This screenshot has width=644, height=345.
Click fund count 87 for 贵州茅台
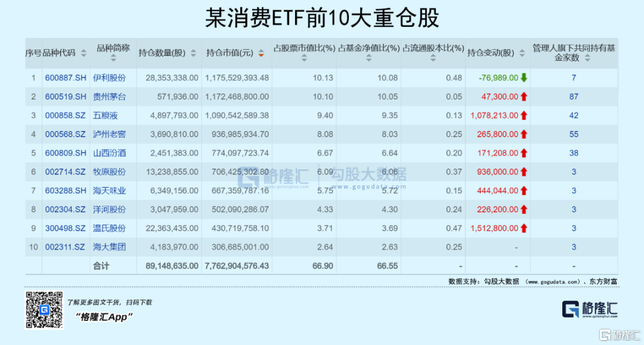(x=574, y=97)
